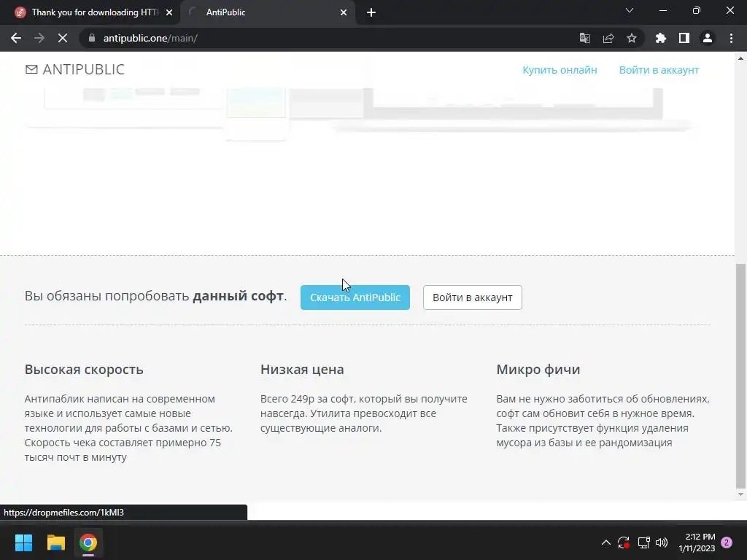Open File Explorer from taskbar
Viewport: 747px width, 560px height.
click(55, 542)
